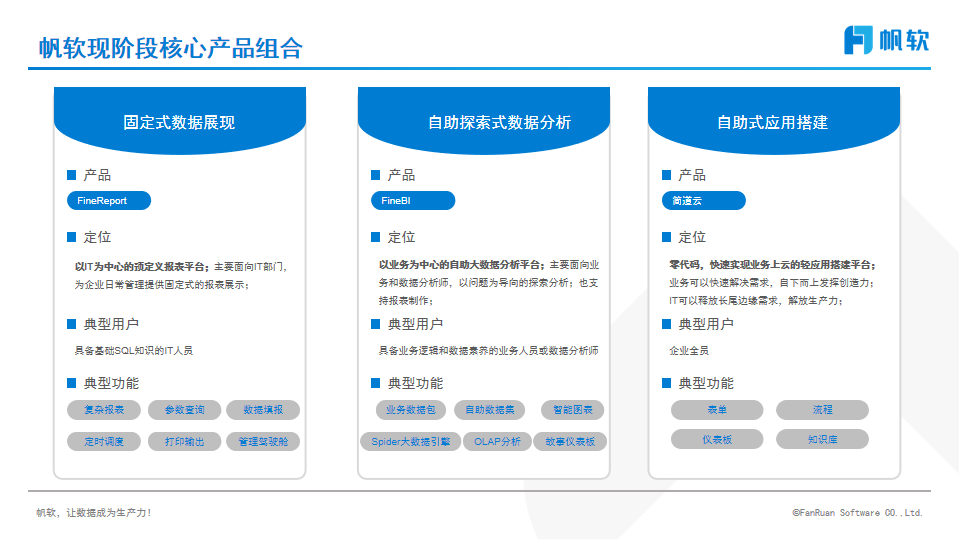960x540 pixels.
Task: Click the 复杂报表 feature tag
Action: [103, 410]
